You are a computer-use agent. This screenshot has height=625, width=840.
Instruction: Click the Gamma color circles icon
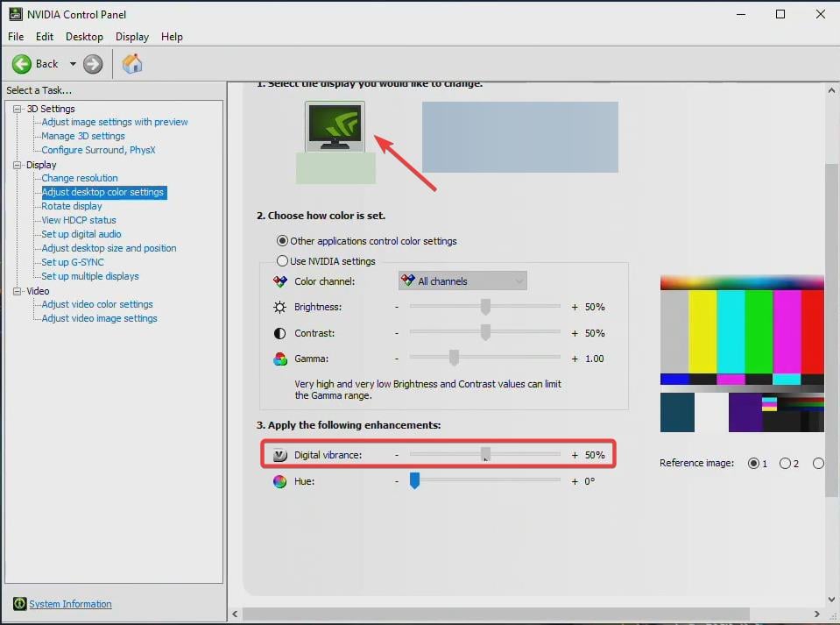tap(280, 359)
